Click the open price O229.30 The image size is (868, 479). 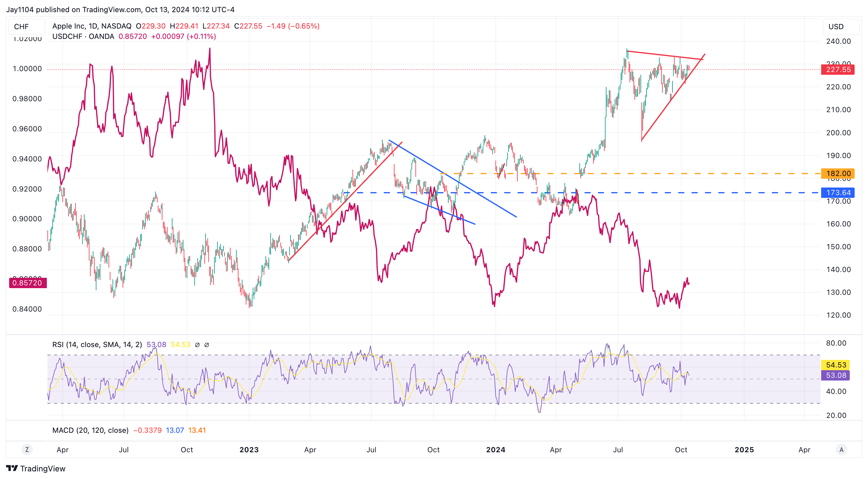coord(151,26)
